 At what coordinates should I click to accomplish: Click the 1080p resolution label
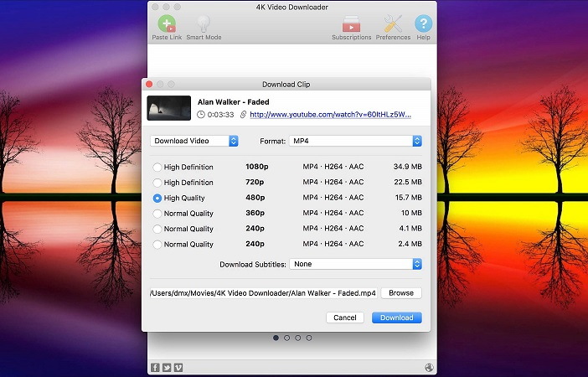257,167
